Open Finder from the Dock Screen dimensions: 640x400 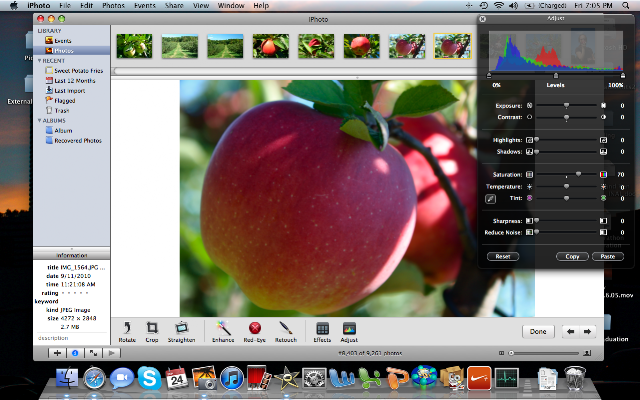[67, 377]
